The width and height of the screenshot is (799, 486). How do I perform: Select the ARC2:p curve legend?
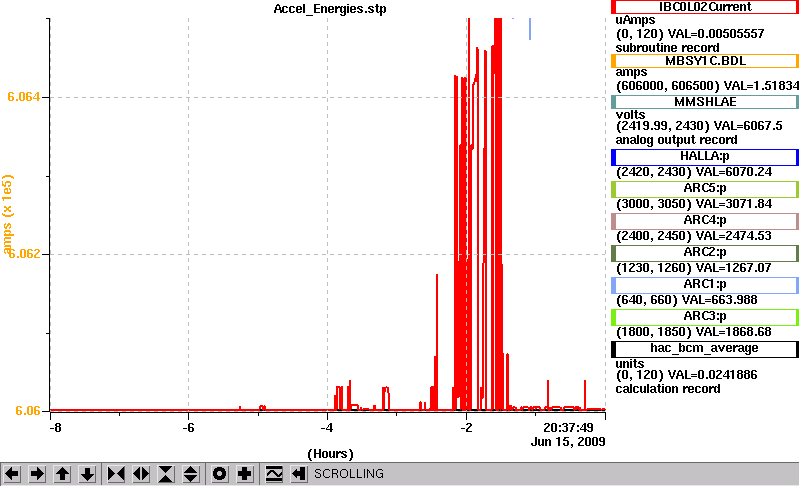tap(705, 253)
